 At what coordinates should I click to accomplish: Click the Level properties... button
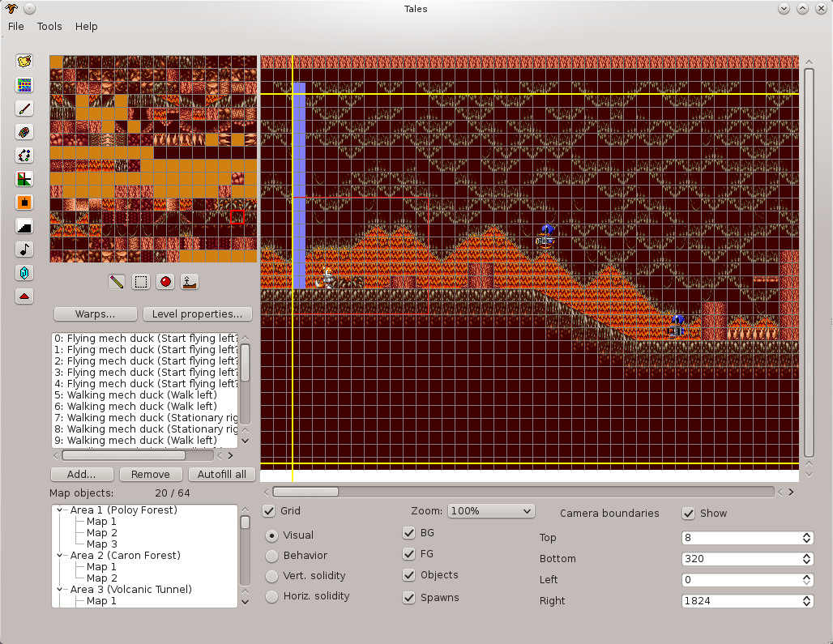coord(198,313)
